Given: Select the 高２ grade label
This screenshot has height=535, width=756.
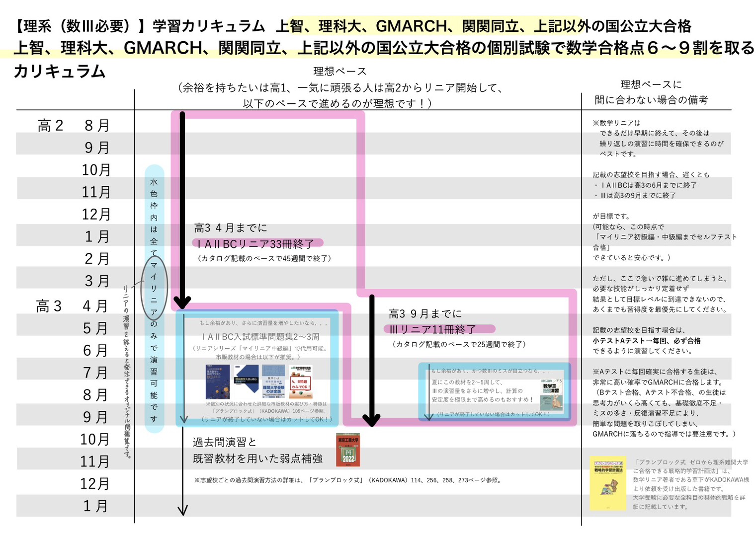Looking at the screenshot, I should pos(51,126).
